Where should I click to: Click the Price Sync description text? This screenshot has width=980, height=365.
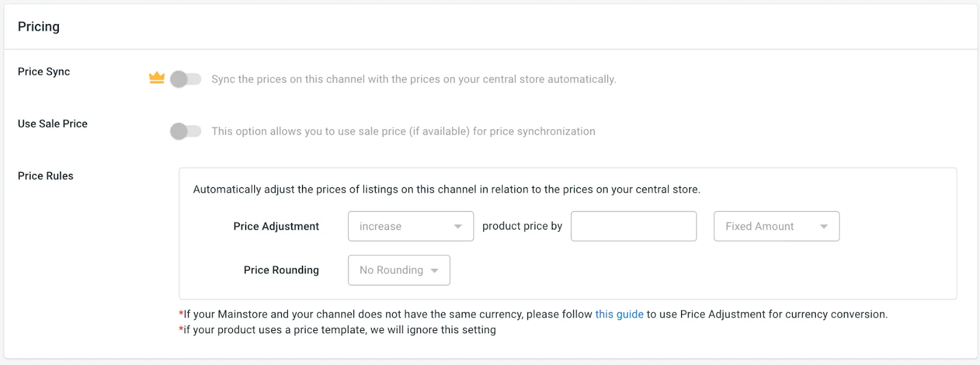click(x=413, y=79)
